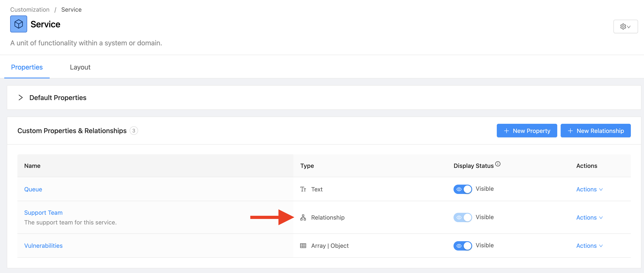Open the gear settings dropdown
644x273 pixels.
(625, 26)
